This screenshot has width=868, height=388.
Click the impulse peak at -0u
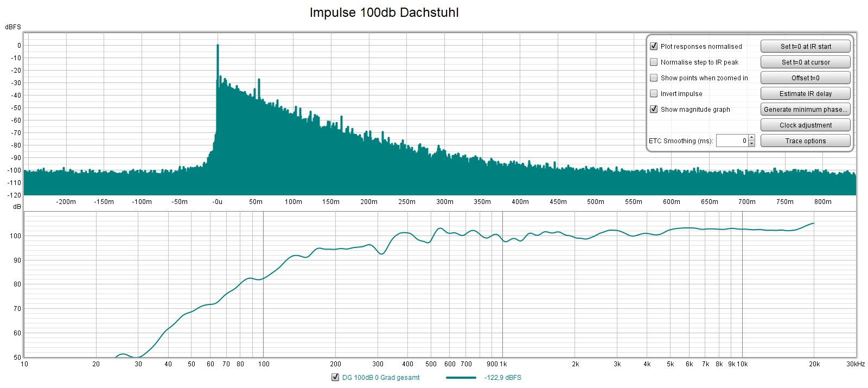click(x=218, y=46)
